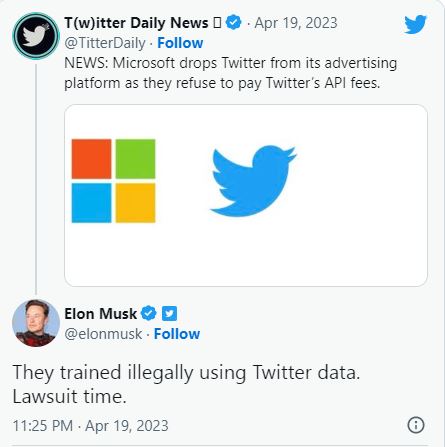
Task: Click the verified checkmark next to Elon Musk
Action: pyautogui.click(x=149, y=313)
